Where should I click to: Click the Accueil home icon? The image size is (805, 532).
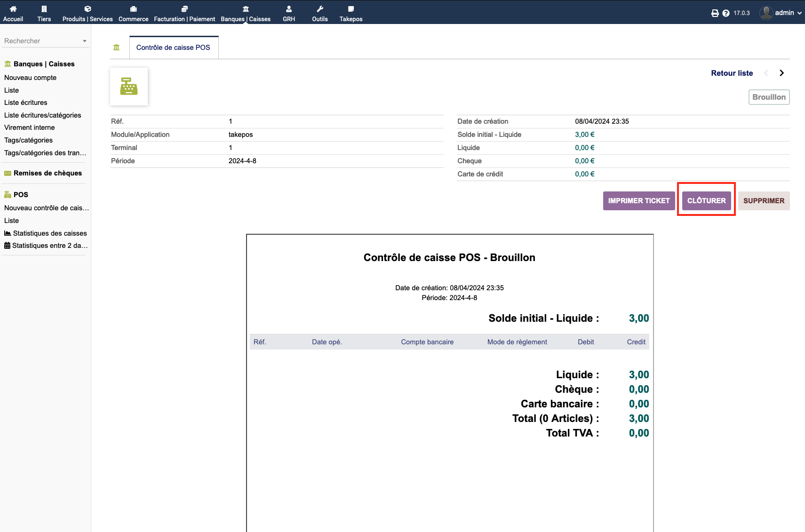click(13, 9)
